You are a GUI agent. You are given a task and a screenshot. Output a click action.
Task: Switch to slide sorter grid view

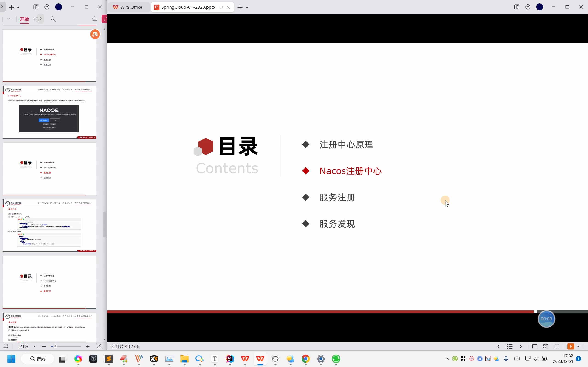[546, 346]
